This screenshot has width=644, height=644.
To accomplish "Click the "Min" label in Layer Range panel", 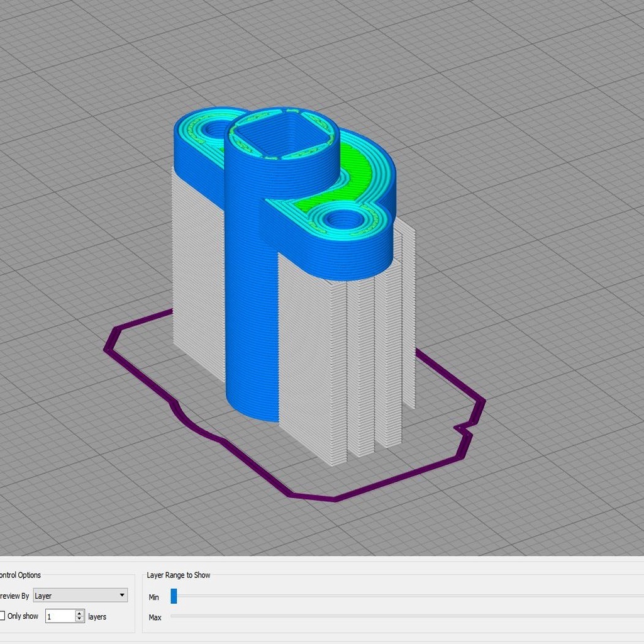I will (153, 597).
